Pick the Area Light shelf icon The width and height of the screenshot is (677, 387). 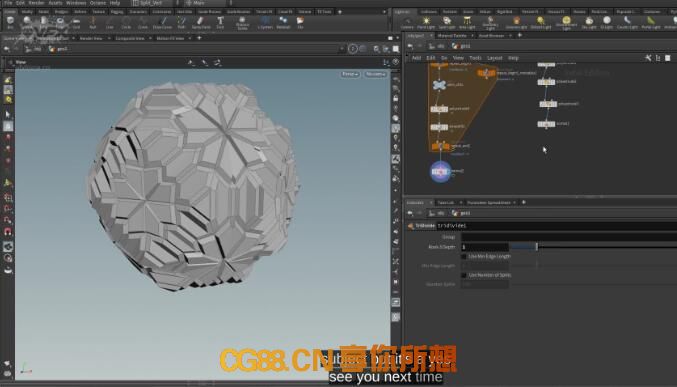click(467, 22)
